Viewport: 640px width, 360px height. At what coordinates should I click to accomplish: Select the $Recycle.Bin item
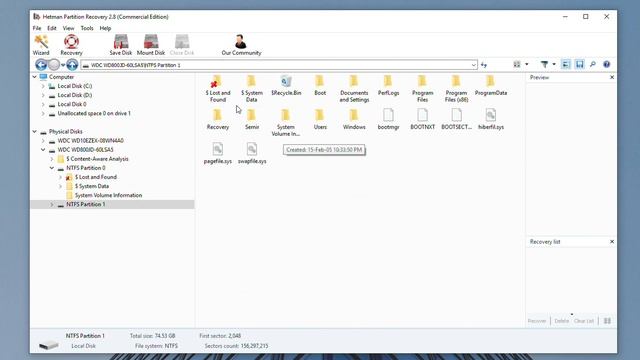pos(286,86)
